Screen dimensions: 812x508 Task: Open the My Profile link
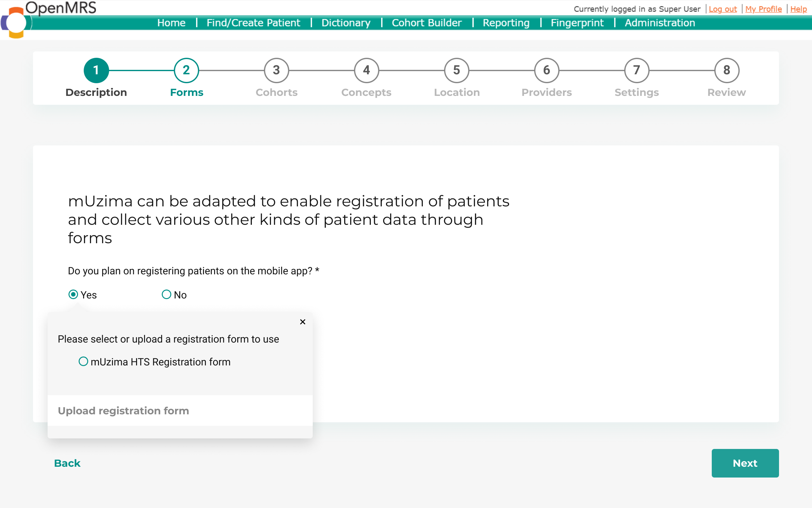pyautogui.click(x=763, y=9)
